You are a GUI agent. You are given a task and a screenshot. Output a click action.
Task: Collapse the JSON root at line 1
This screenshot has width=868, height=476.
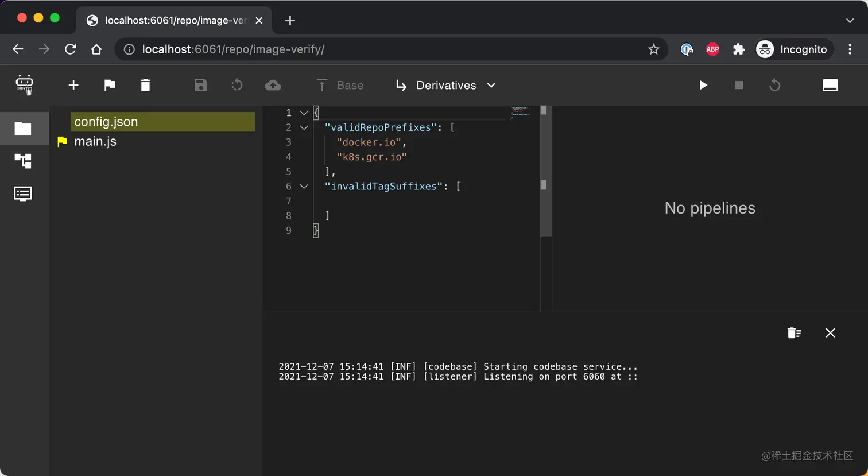[304, 113]
